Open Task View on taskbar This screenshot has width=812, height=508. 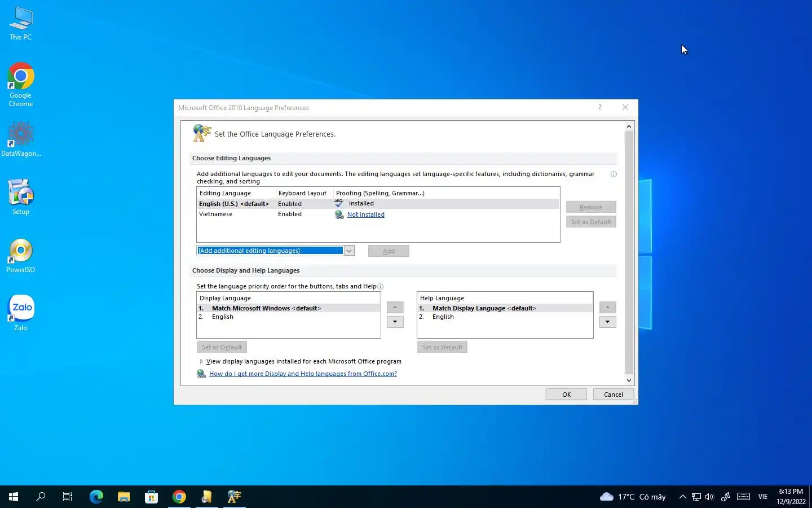pyautogui.click(x=68, y=497)
